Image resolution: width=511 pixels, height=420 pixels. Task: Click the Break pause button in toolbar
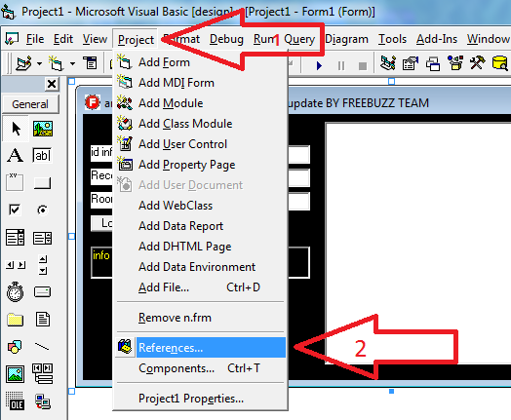click(x=341, y=65)
